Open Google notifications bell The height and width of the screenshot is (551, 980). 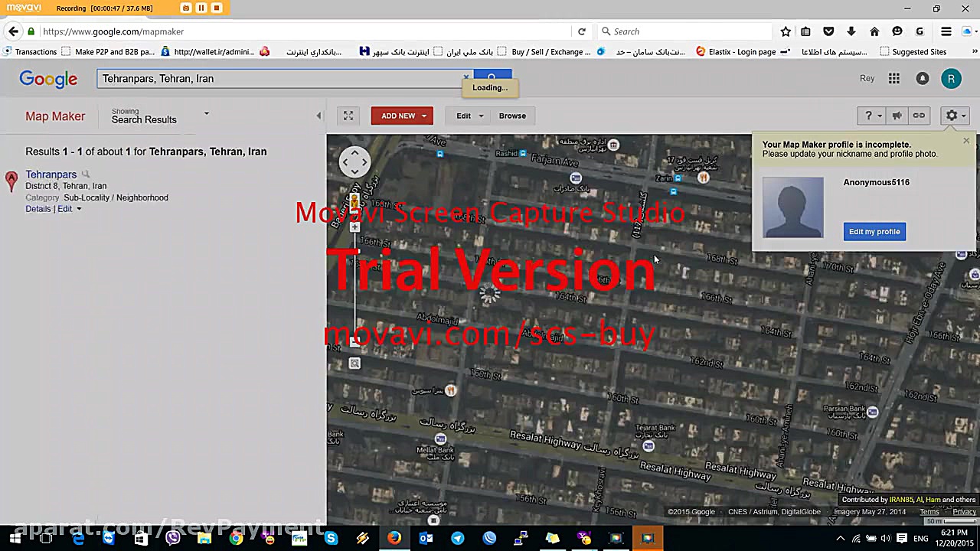click(922, 78)
